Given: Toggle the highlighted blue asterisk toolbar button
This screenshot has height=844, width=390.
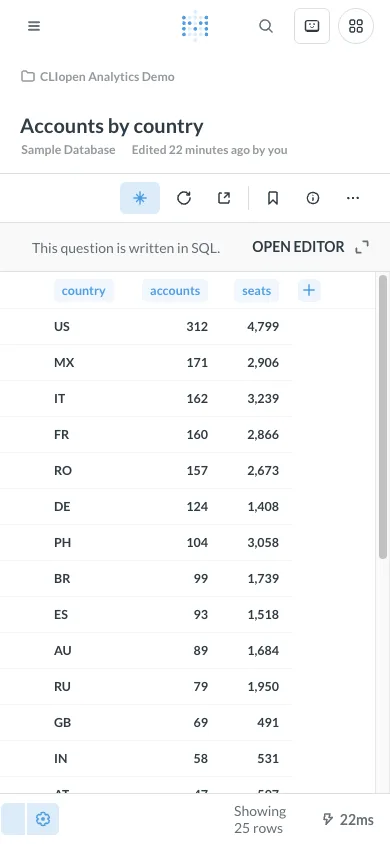Looking at the screenshot, I should point(140,198).
